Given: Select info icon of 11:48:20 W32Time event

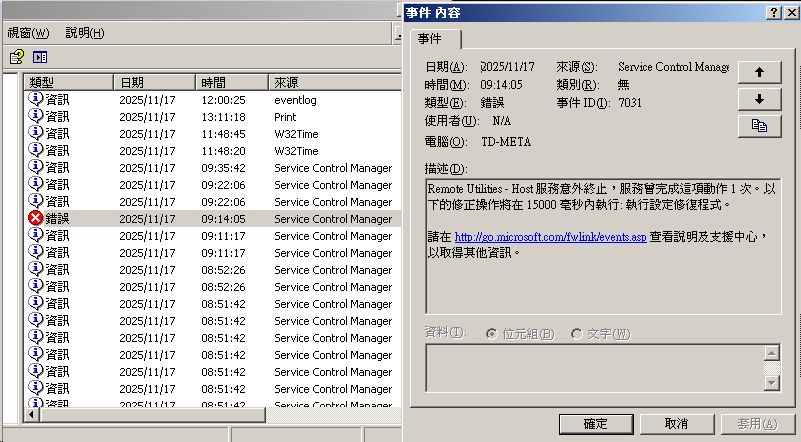Looking at the screenshot, I should tap(35, 149).
